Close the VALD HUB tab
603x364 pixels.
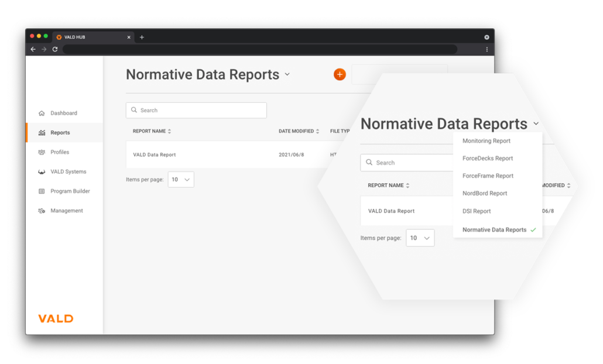(x=129, y=37)
